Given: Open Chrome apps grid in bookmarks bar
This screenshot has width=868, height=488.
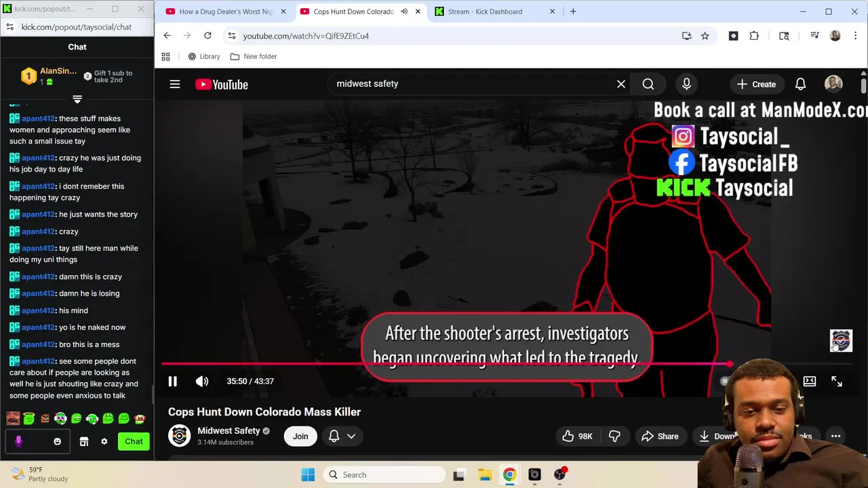Looking at the screenshot, I should [x=165, y=56].
